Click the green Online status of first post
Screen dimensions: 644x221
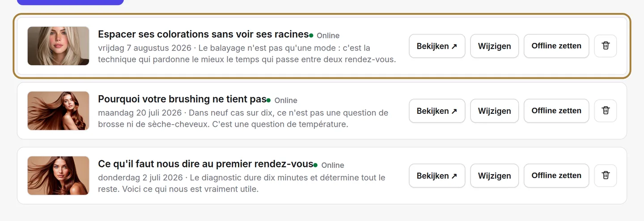pyautogui.click(x=325, y=36)
